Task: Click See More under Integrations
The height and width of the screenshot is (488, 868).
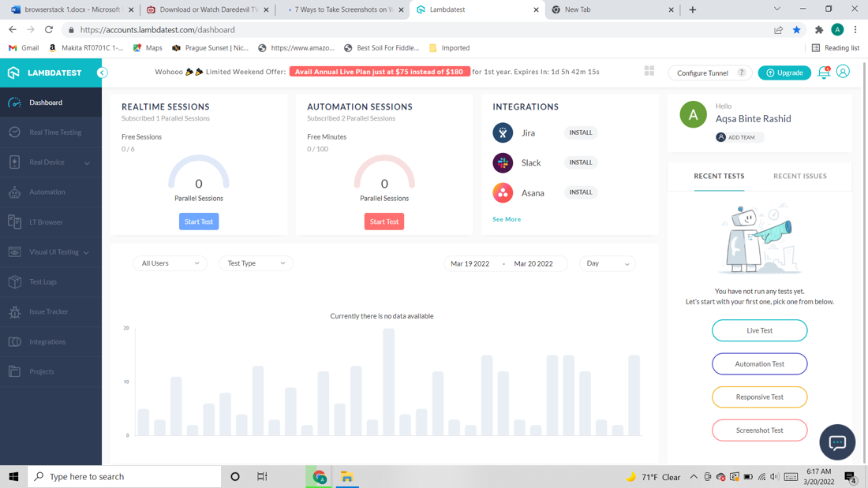Action: [x=507, y=219]
